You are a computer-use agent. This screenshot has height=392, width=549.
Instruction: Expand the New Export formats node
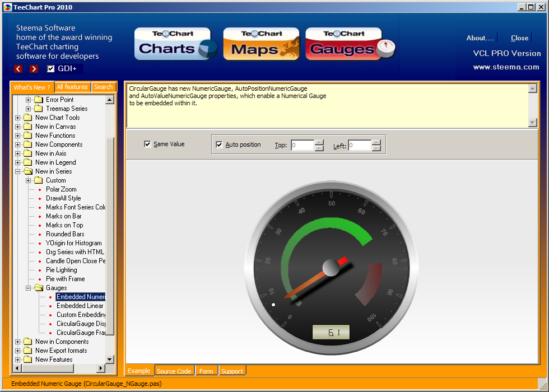point(17,351)
